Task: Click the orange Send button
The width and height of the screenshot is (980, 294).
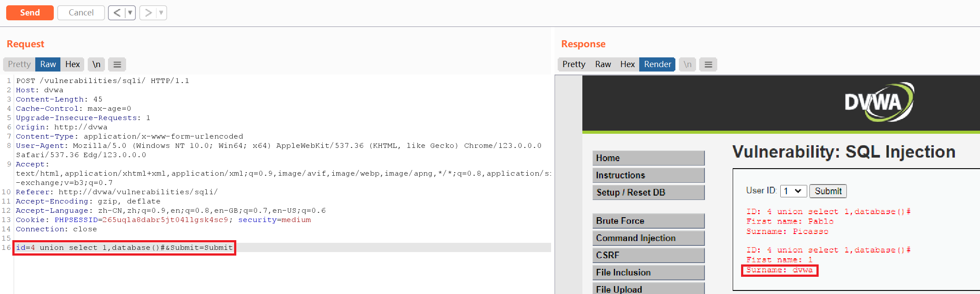Action: [30, 13]
